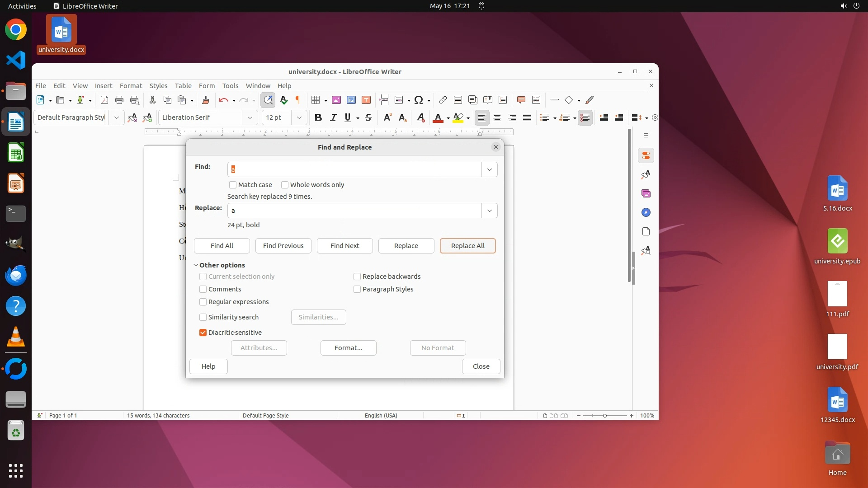The image size is (868, 488).
Task: Uncheck the Diacritic-sensitive checkbox
Action: [203, 333]
